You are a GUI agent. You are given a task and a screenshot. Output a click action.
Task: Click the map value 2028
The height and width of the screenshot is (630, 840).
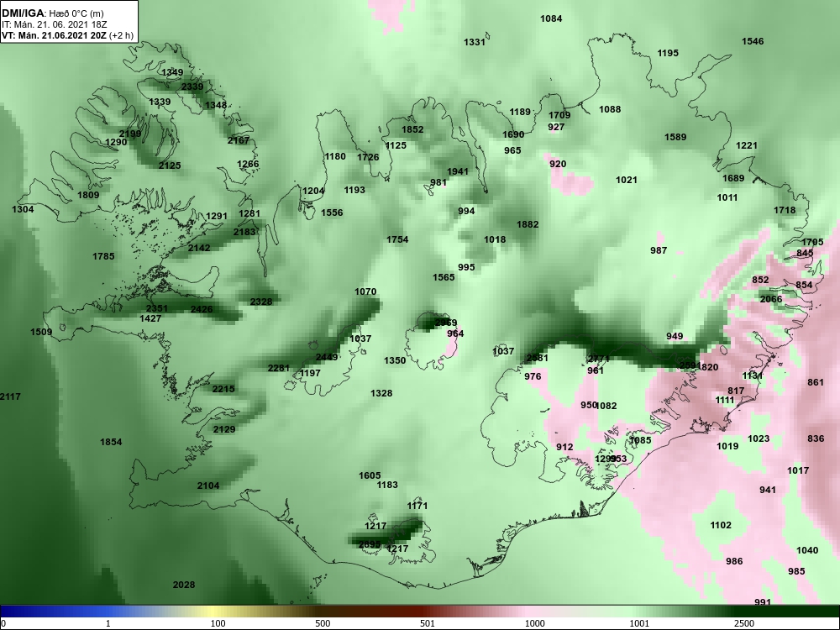[x=184, y=585]
